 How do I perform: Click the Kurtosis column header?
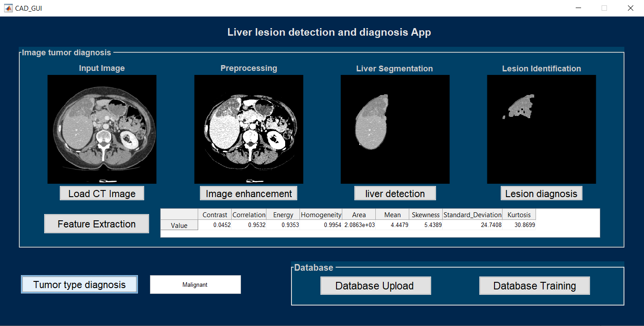click(x=519, y=215)
